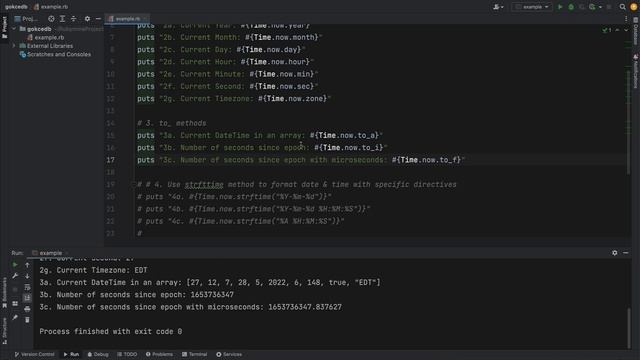640x360 pixels.
Task: Click the inspections checkmark widget
Action: pos(607,30)
